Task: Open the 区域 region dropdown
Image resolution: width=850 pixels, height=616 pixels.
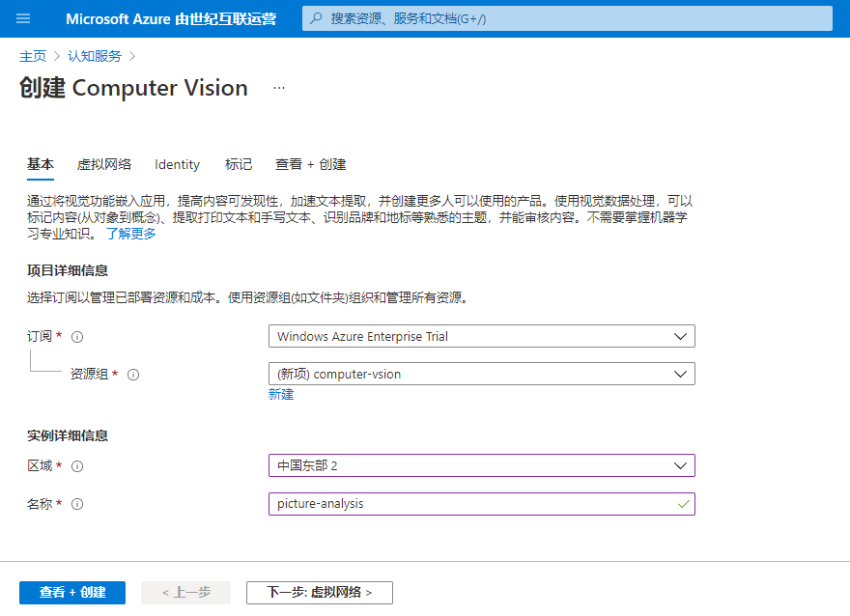Action: pos(482,465)
